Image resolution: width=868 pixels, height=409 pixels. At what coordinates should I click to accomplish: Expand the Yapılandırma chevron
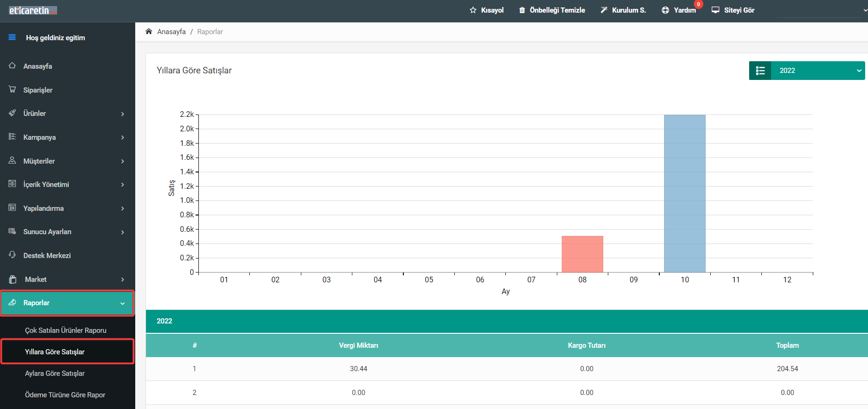click(x=123, y=208)
